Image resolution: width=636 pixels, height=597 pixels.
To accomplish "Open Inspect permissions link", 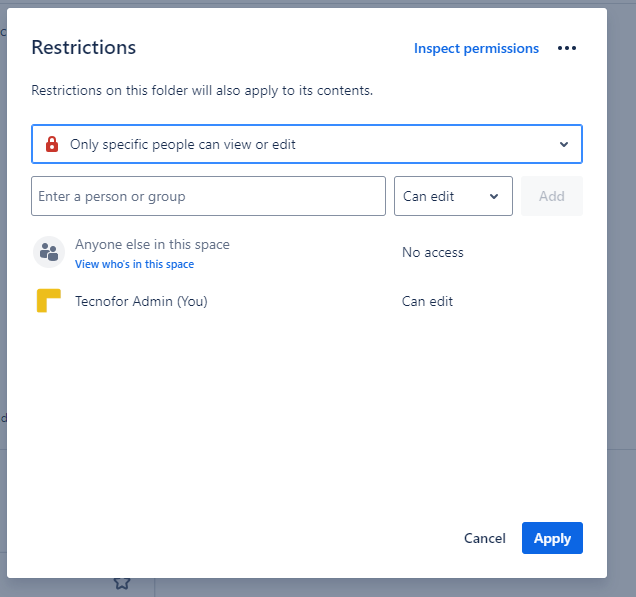I will pyautogui.click(x=476, y=48).
